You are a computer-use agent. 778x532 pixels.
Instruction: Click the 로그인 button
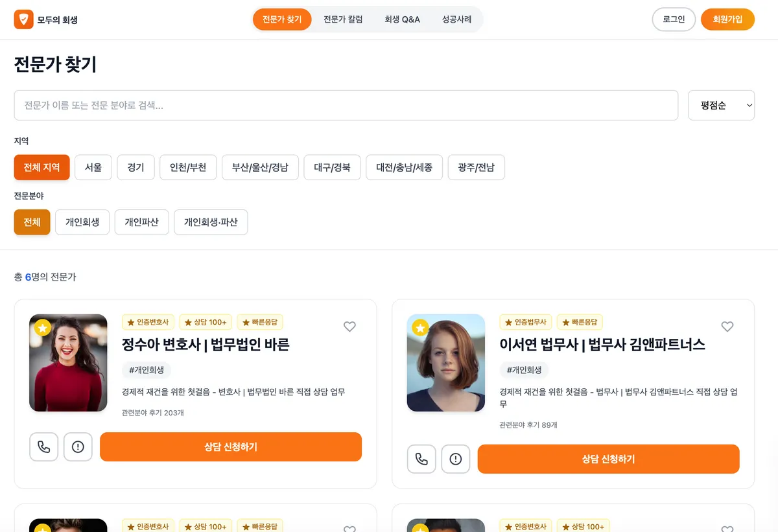(674, 19)
